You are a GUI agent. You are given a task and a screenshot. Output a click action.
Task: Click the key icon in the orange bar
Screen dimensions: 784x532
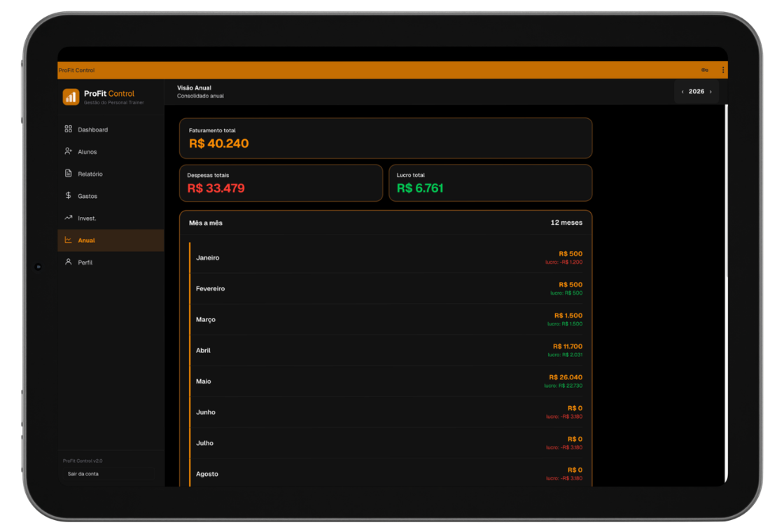click(x=704, y=70)
